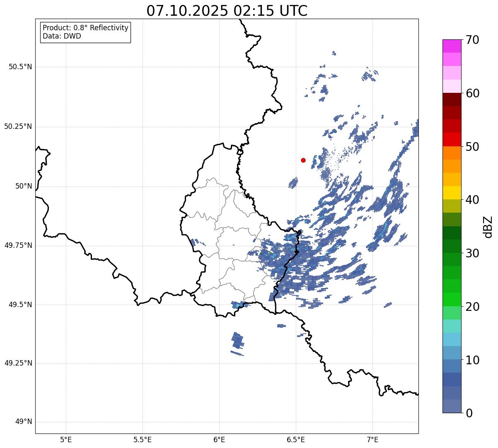Screen dimensions: 498x448
Task: Pick the grey-blue swatch at colorbar bottom
Action: (452, 406)
